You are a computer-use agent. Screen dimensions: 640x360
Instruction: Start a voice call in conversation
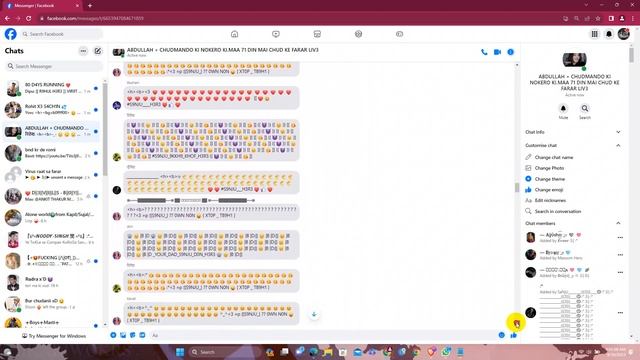tap(484, 52)
